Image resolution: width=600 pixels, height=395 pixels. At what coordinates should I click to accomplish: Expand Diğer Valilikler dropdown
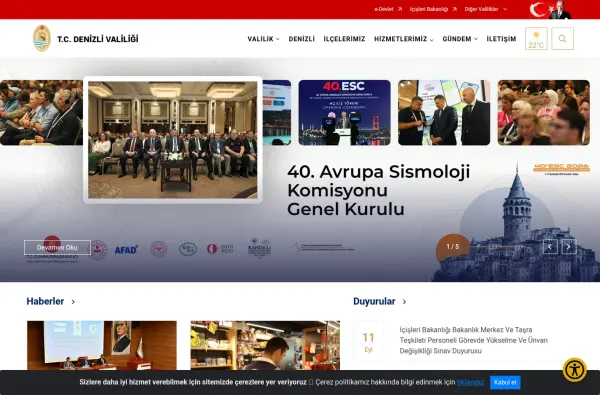[486, 9]
